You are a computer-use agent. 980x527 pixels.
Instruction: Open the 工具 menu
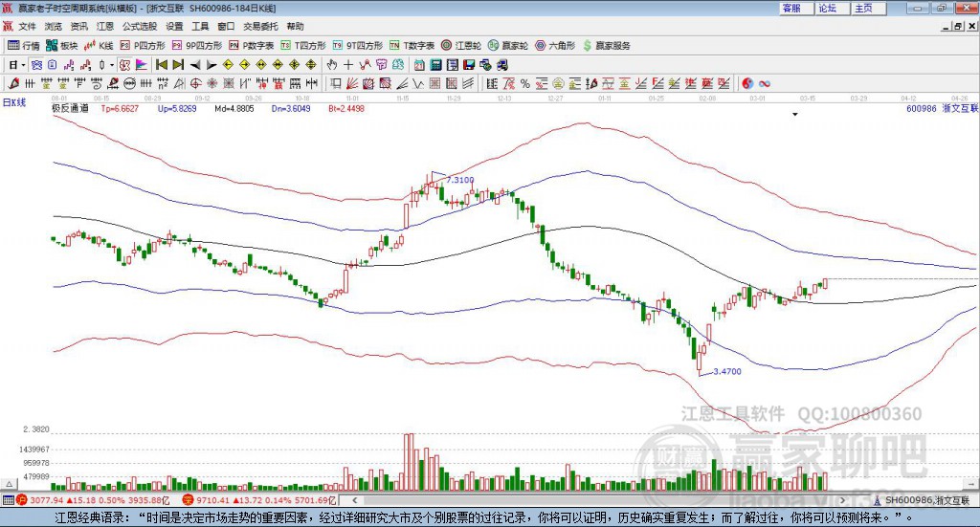point(200,26)
